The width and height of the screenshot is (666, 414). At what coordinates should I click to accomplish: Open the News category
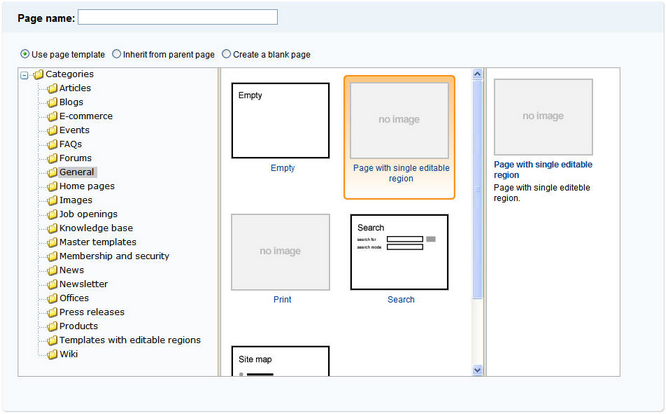(71, 270)
